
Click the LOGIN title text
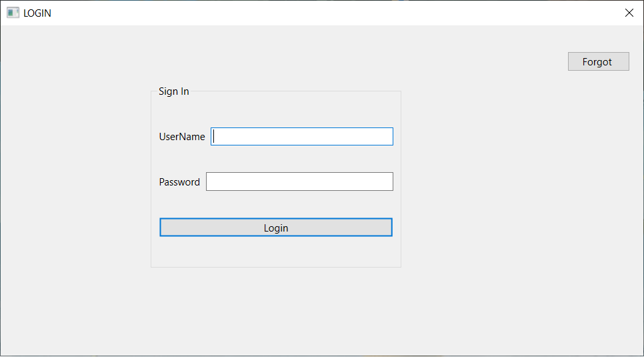coord(37,13)
